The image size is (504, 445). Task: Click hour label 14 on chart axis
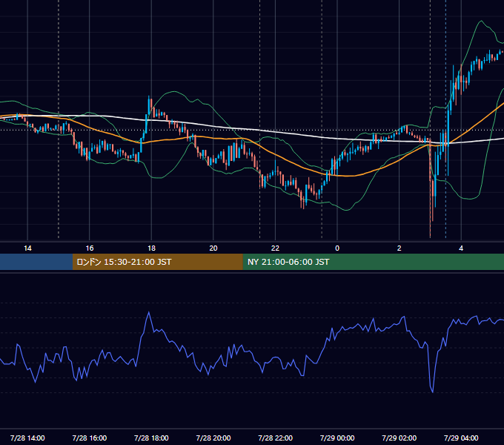coord(27,248)
